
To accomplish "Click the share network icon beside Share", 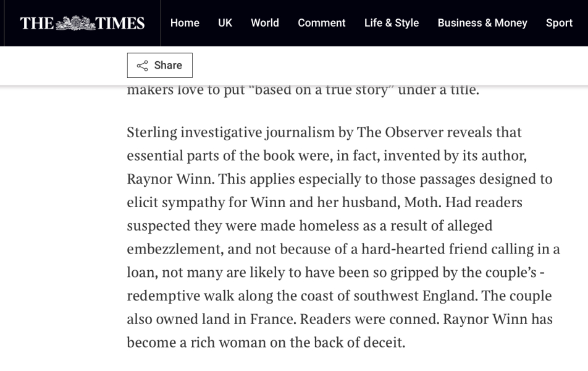I will pos(143,65).
